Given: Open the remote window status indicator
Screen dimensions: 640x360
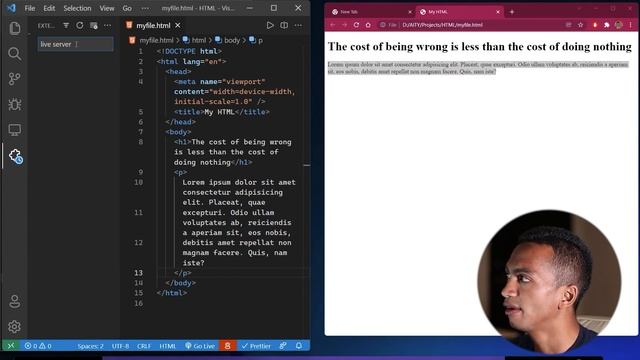Looking at the screenshot, I should (11, 346).
